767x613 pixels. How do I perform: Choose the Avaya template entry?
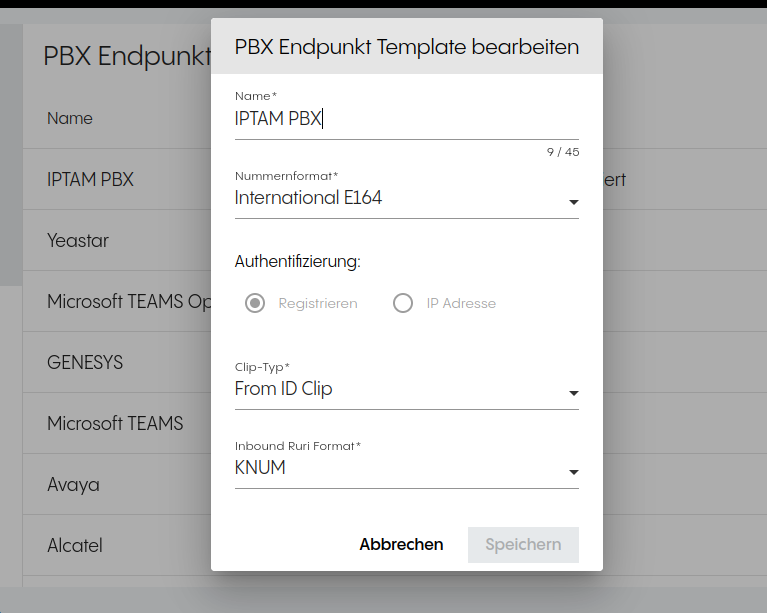tap(74, 485)
